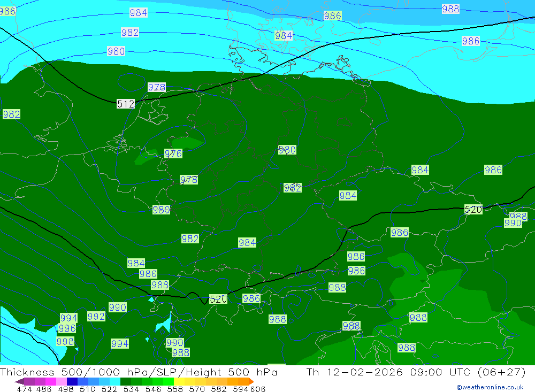The image size is (535, 392).
Task: Select the magenta legend color swatch
Action: (50, 381)
